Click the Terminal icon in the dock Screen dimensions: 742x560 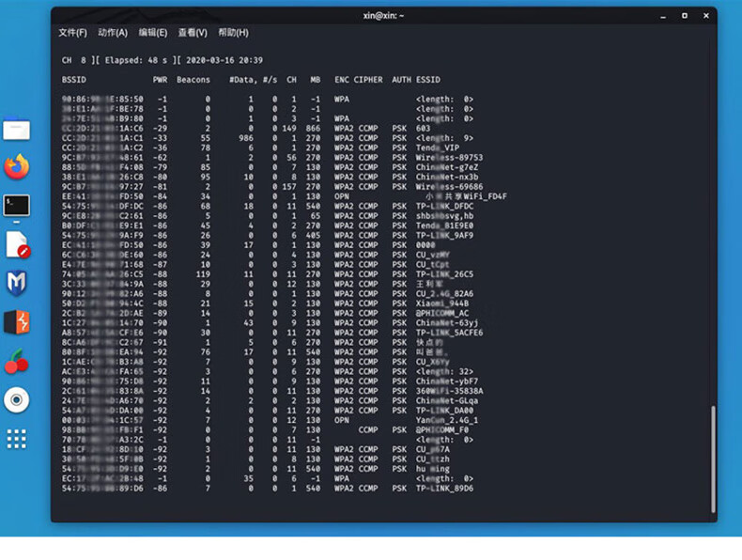coord(17,205)
